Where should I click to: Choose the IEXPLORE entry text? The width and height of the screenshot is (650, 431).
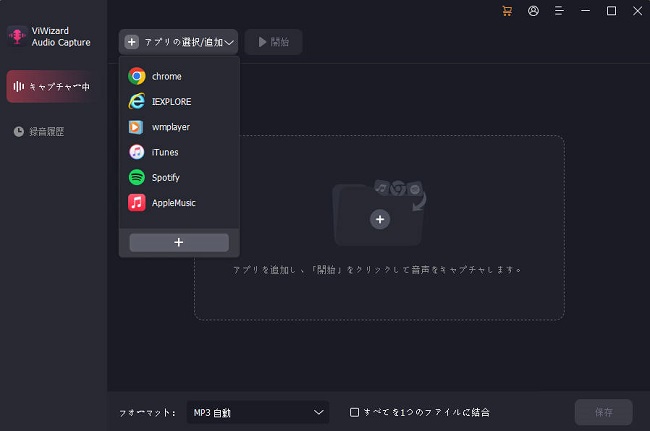(x=172, y=102)
